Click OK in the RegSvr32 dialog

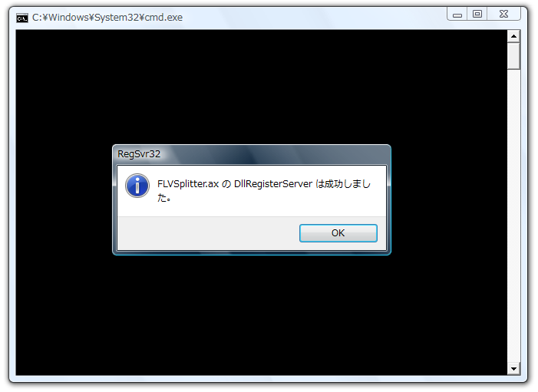[x=338, y=233]
